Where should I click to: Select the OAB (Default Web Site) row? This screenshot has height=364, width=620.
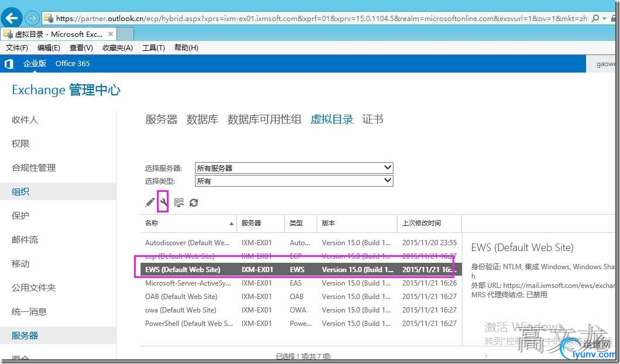coord(301,297)
